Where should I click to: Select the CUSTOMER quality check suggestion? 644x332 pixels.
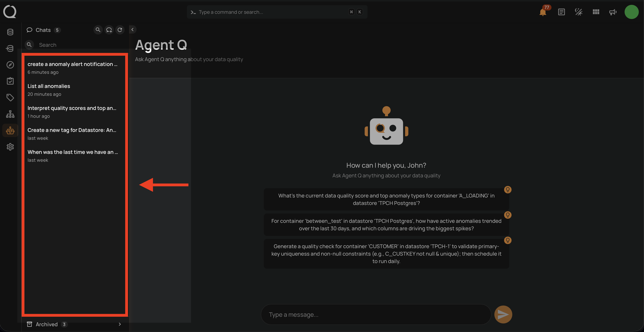click(386, 254)
